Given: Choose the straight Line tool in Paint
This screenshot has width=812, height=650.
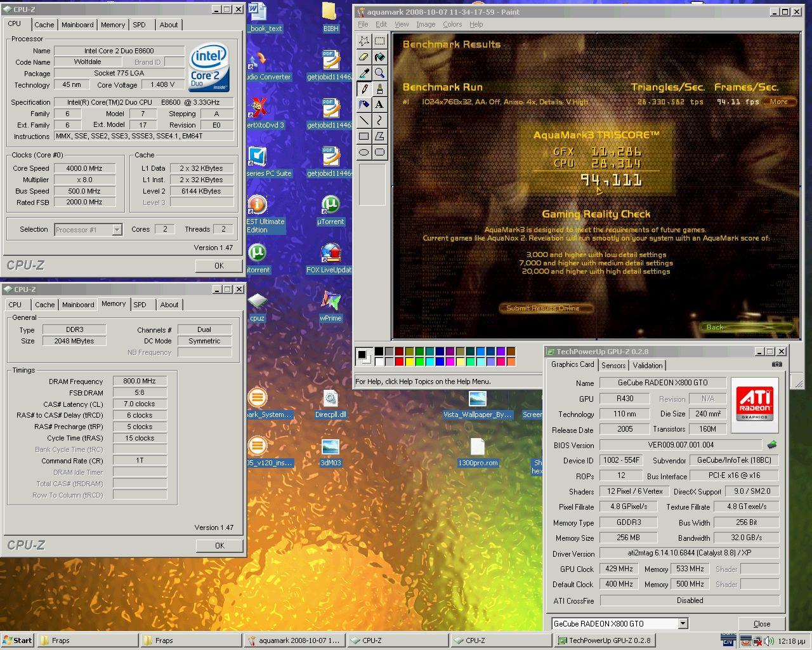Looking at the screenshot, I should (364, 121).
